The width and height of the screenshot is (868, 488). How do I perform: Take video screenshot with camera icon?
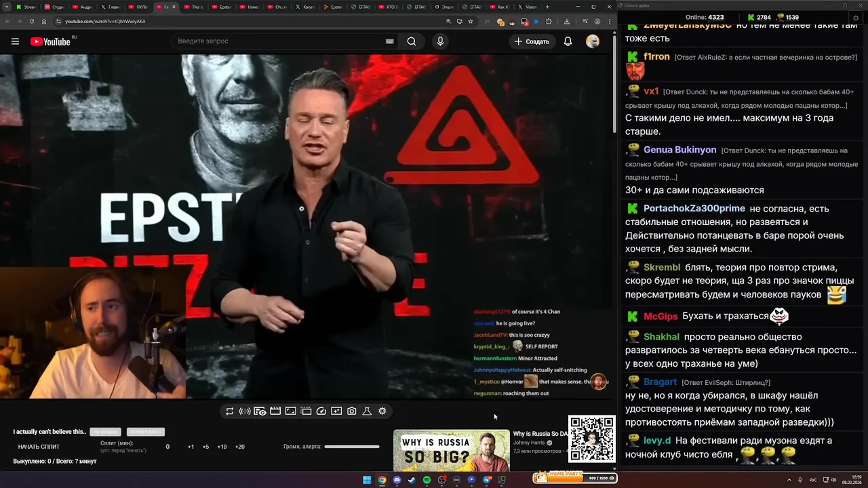(352, 411)
